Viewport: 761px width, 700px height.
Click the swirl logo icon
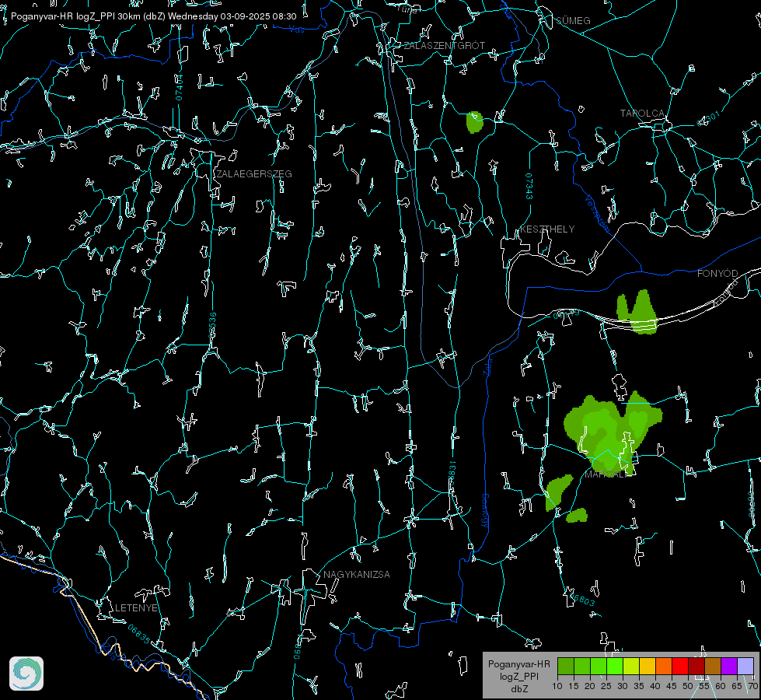26,674
